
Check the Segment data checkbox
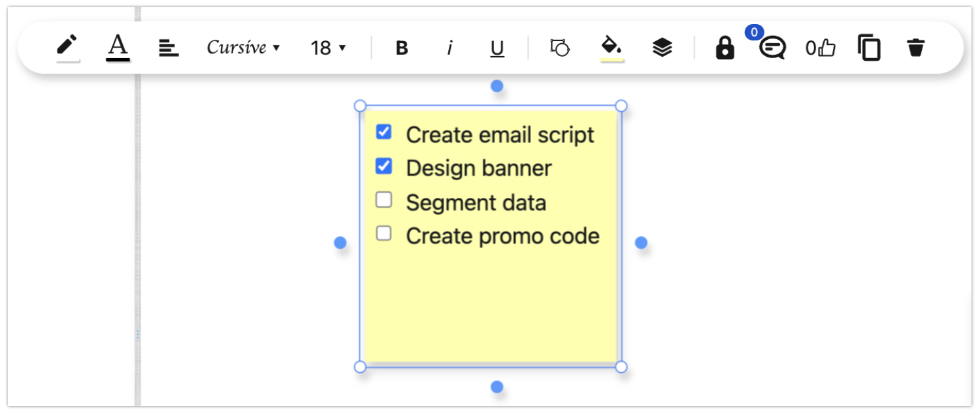[x=384, y=200]
